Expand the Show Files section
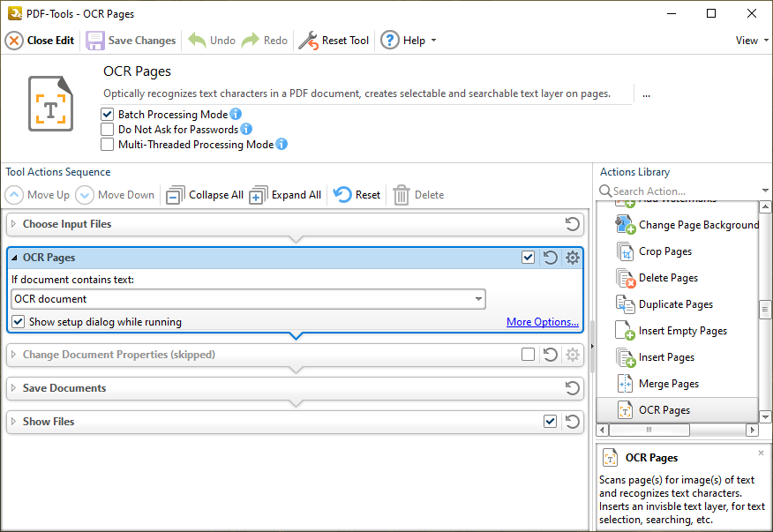Image resolution: width=773 pixels, height=532 pixels. 13,422
